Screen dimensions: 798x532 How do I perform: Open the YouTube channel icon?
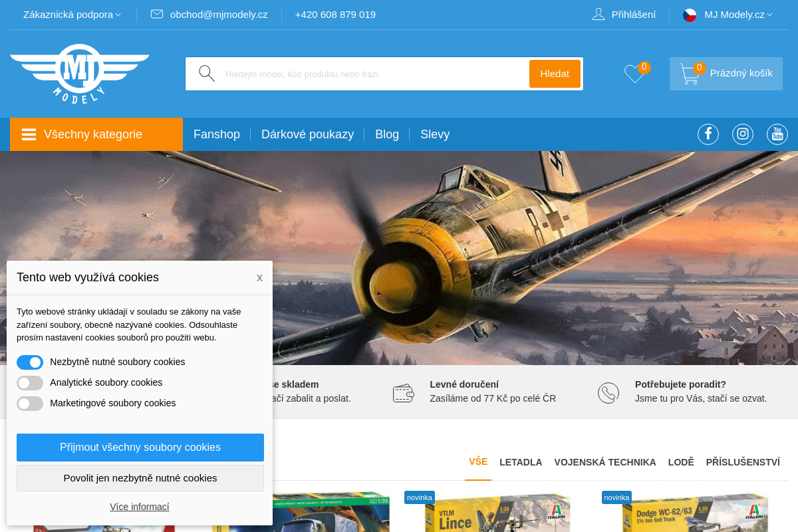tap(777, 134)
